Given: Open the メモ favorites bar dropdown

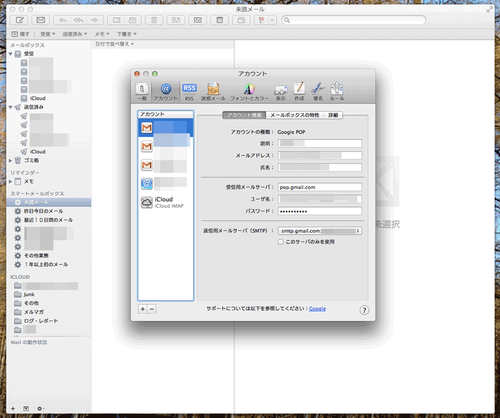Looking at the screenshot, I should point(102,34).
